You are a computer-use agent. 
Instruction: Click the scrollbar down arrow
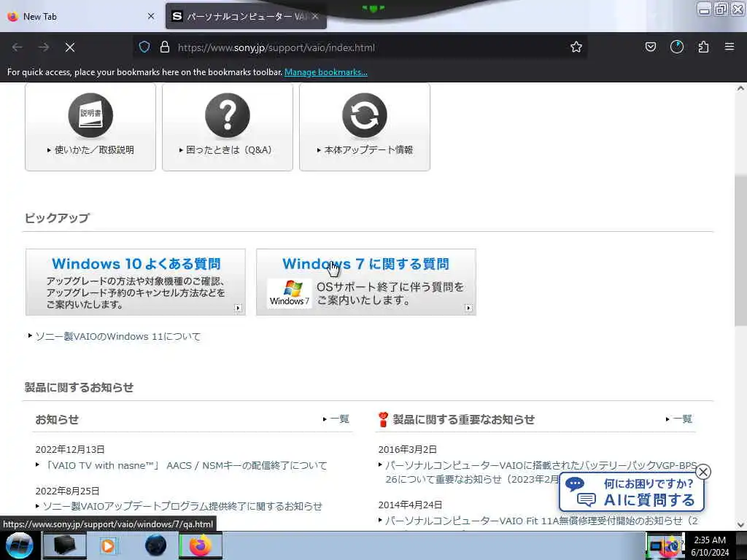[x=740, y=525]
